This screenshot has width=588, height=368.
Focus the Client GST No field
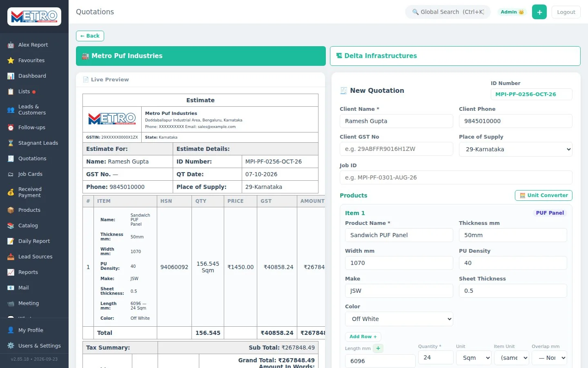pos(396,149)
